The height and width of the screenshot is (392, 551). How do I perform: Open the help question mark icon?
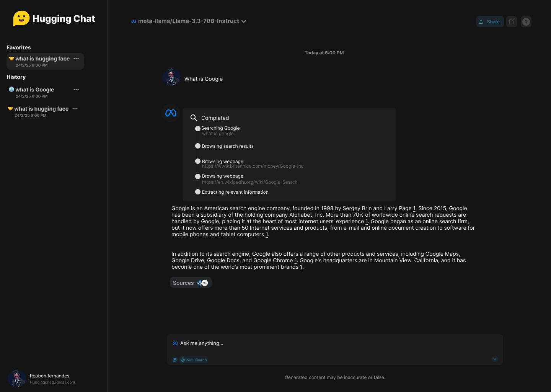pos(526,22)
